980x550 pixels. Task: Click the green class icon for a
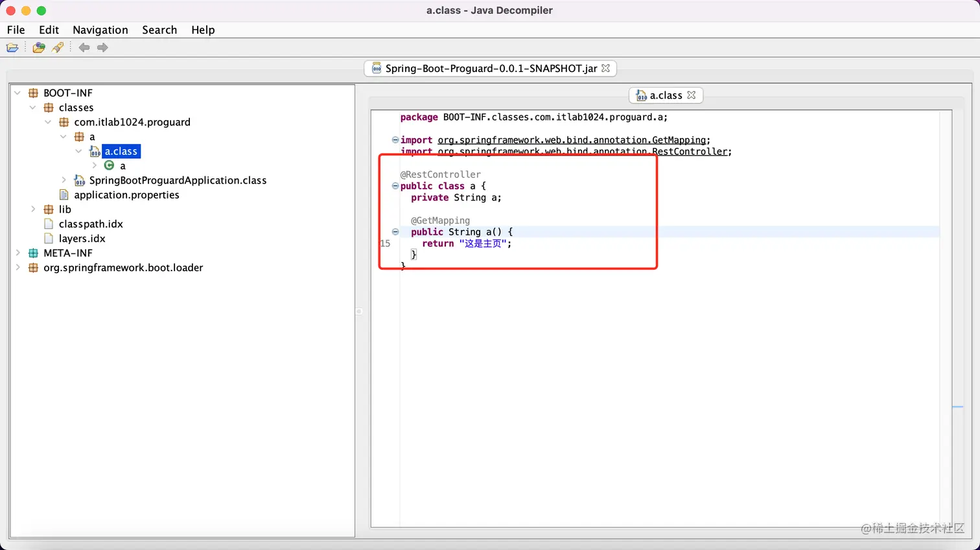[x=110, y=165]
